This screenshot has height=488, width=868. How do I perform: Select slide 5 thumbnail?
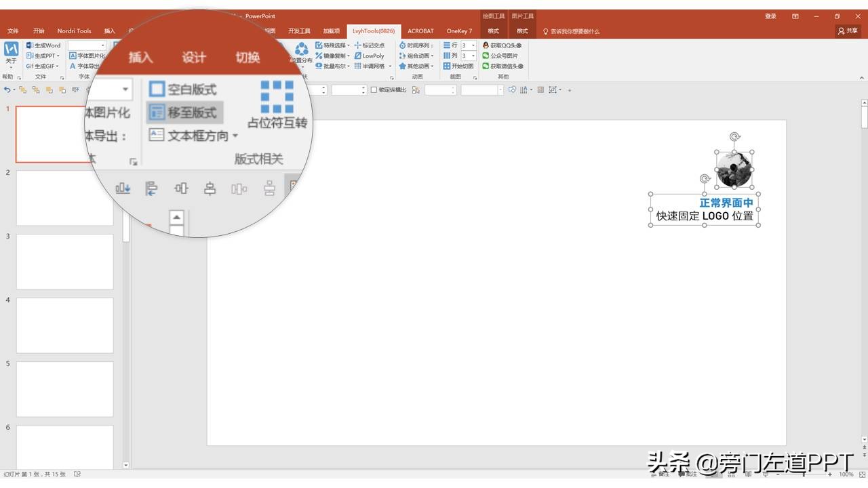pyautogui.click(x=65, y=389)
